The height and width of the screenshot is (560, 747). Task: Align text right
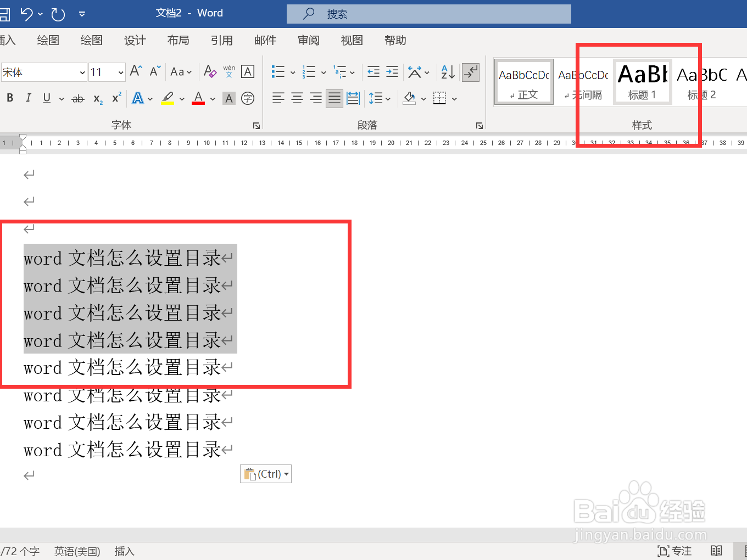coord(316,98)
